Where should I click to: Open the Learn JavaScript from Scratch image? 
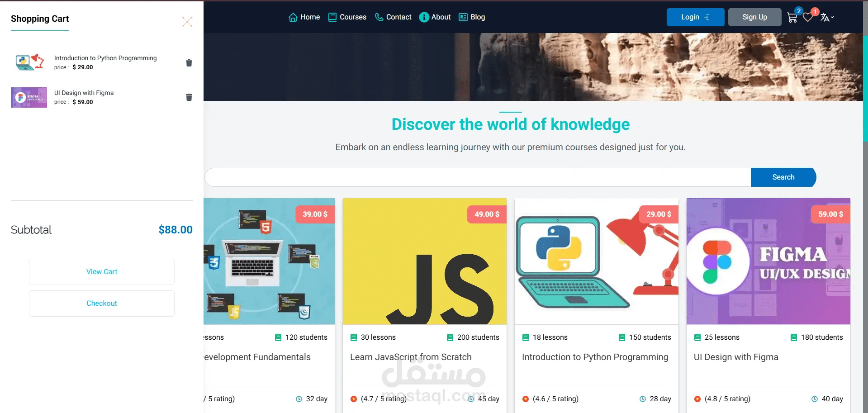(425, 261)
